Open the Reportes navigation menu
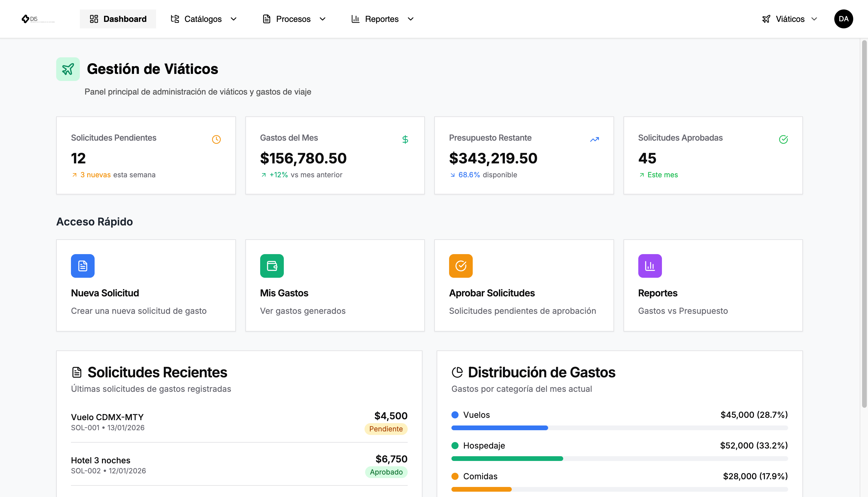This screenshot has height=497, width=868. click(383, 19)
